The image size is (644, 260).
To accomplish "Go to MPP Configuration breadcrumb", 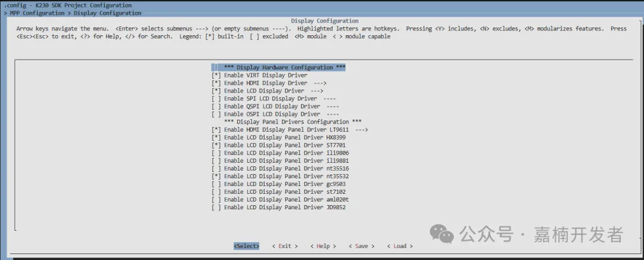I will (37, 13).
